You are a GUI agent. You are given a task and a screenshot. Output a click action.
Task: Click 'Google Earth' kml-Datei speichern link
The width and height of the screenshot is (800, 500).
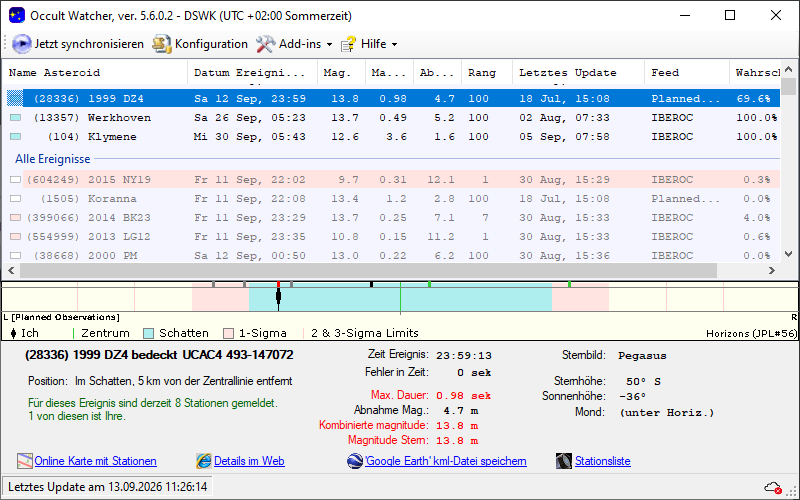445,461
